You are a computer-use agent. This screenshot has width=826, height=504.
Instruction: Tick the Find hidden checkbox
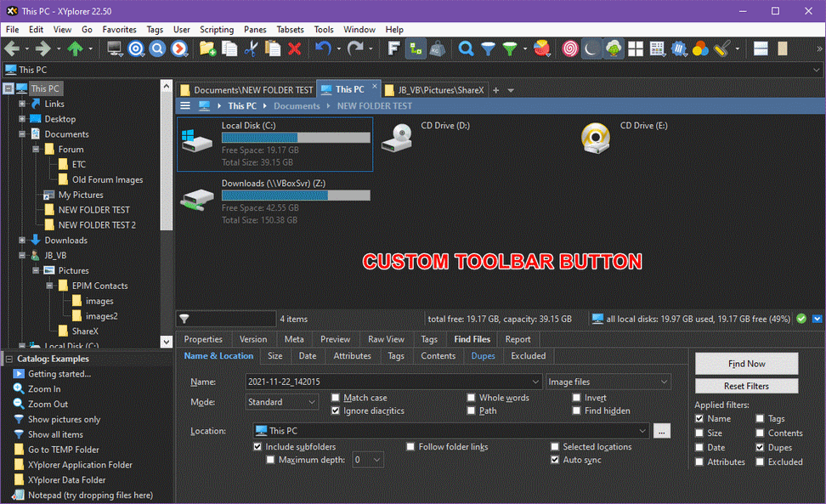click(576, 411)
